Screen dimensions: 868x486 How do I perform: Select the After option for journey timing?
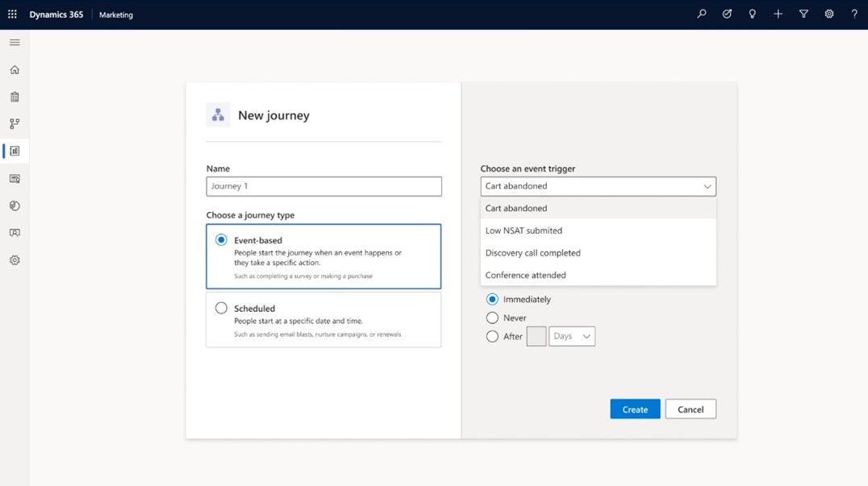493,336
